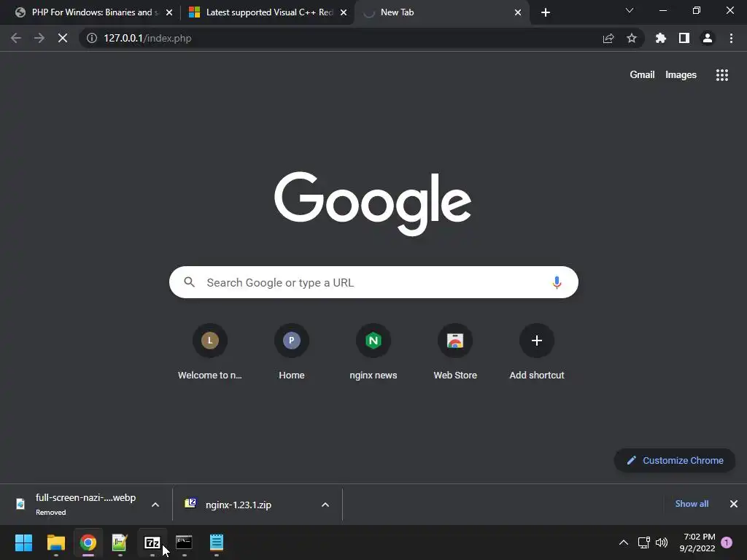Open the nginx-1.23.1.zip download

(239, 505)
